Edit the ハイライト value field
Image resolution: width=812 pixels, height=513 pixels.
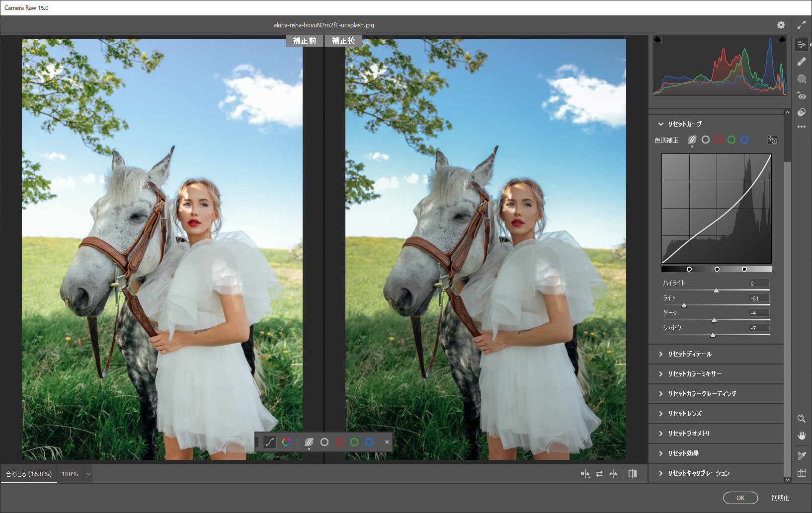tap(759, 283)
